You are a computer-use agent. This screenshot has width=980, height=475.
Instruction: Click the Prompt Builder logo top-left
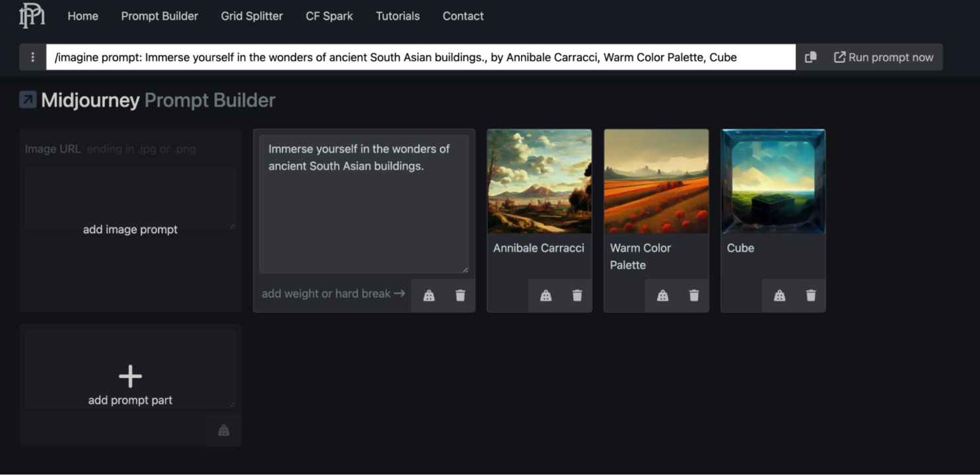click(x=31, y=16)
